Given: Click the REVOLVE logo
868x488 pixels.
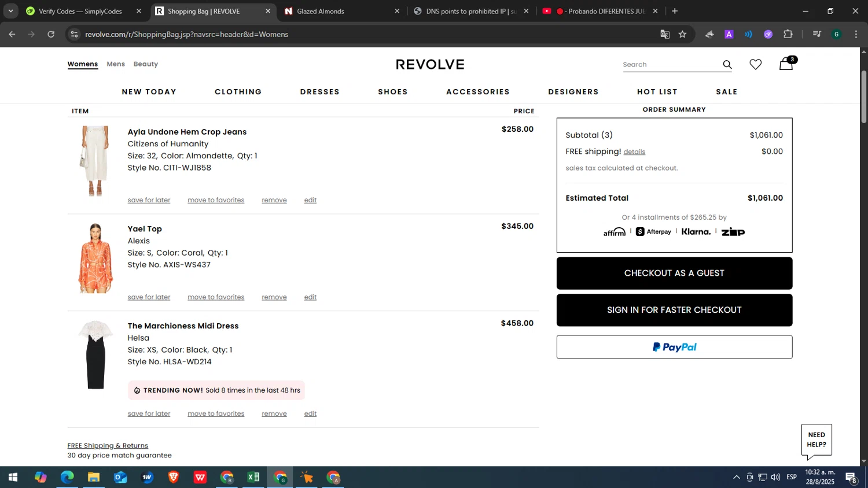Looking at the screenshot, I should [430, 64].
